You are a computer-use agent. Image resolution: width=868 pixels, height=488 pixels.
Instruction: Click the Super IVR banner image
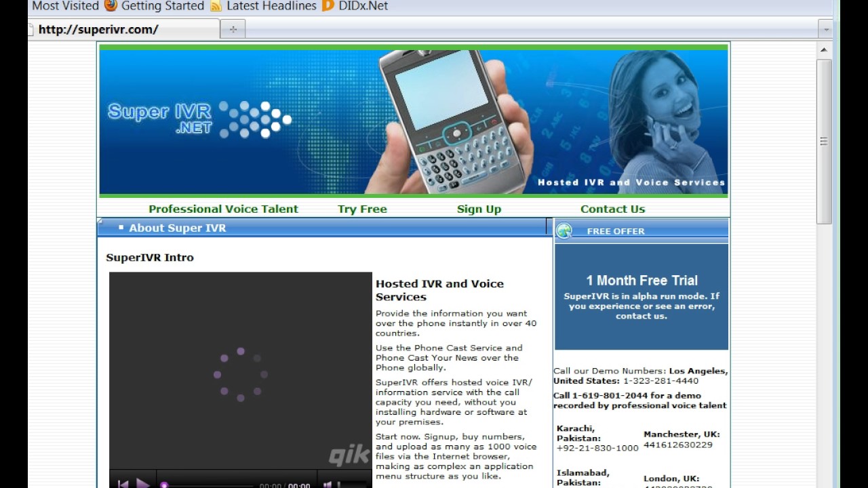click(x=414, y=121)
